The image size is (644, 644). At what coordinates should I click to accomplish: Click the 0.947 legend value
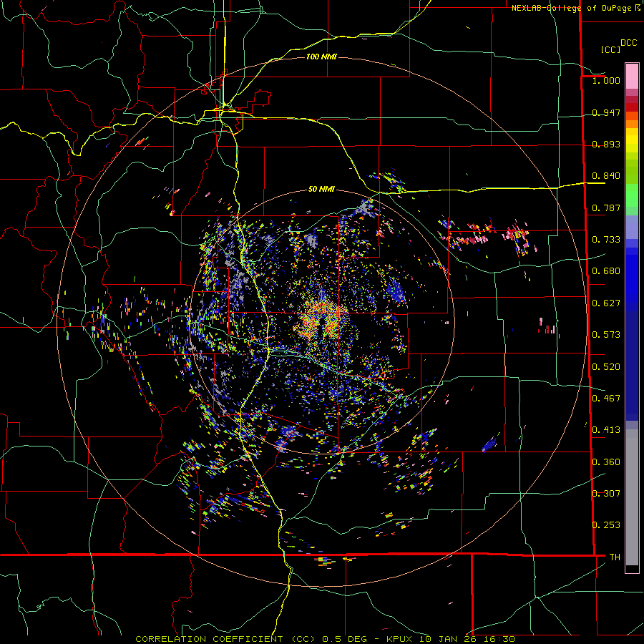pos(606,112)
